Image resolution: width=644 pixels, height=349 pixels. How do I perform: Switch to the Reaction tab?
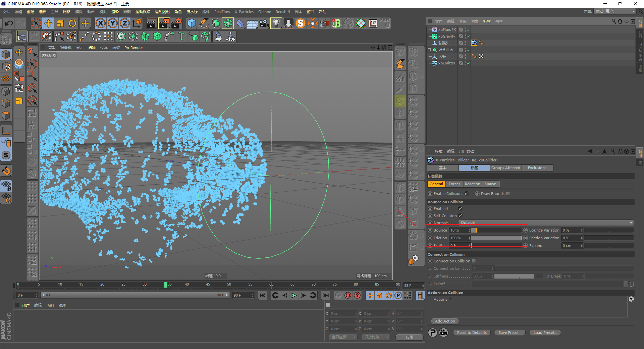pyautogui.click(x=472, y=184)
